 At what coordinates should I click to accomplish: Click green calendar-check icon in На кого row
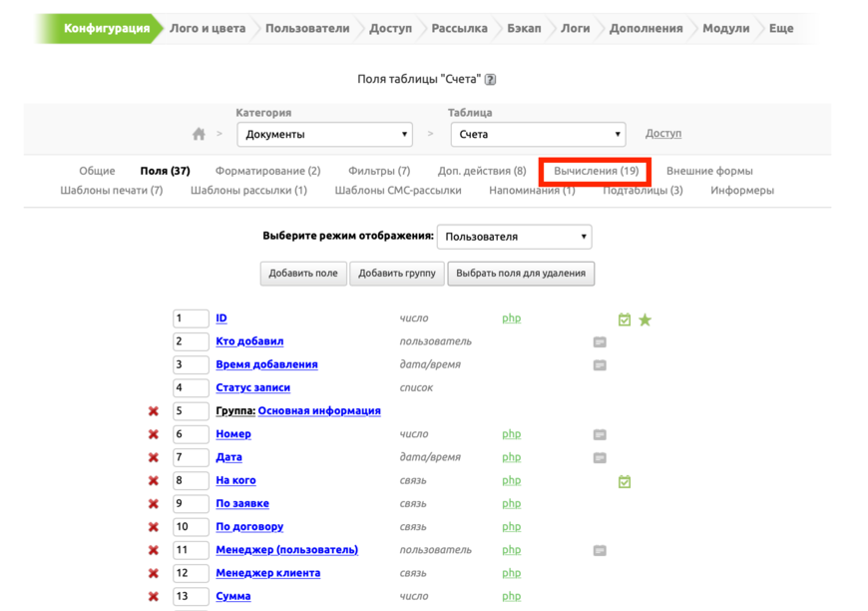click(x=625, y=481)
